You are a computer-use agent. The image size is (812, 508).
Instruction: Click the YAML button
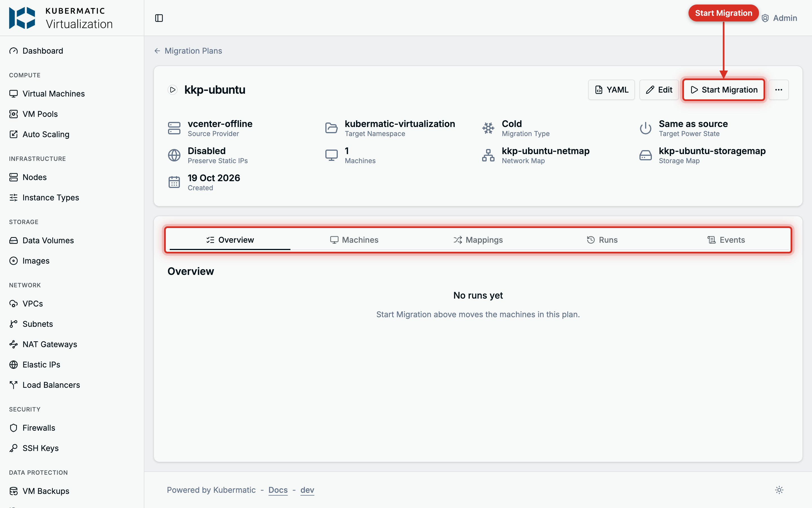point(611,90)
